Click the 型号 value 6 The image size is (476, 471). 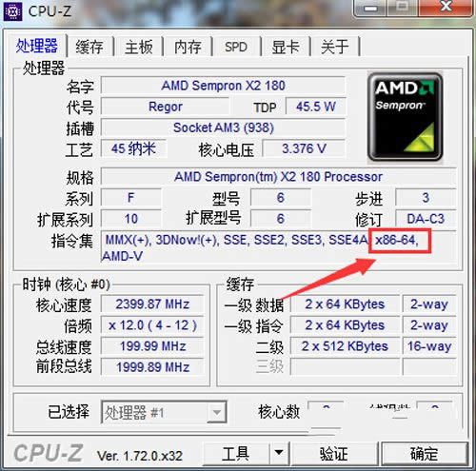click(281, 198)
